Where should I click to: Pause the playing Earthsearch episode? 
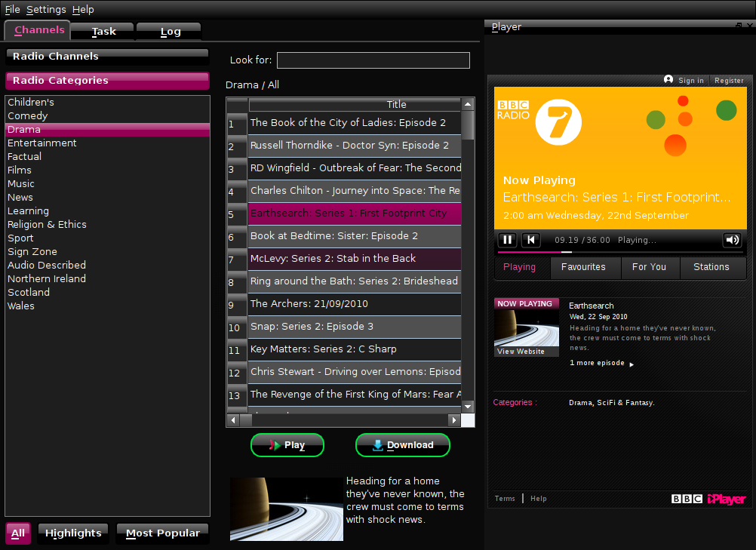507,240
